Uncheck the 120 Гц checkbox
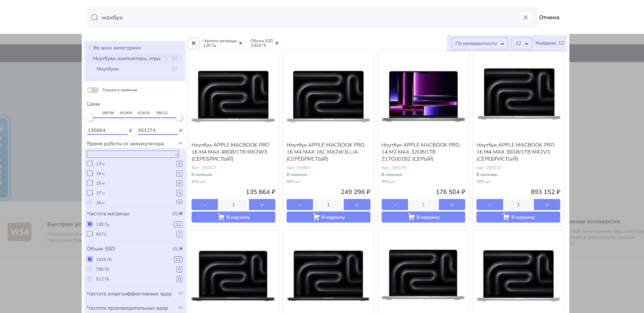This screenshot has width=644, height=313. click(90, 224)
